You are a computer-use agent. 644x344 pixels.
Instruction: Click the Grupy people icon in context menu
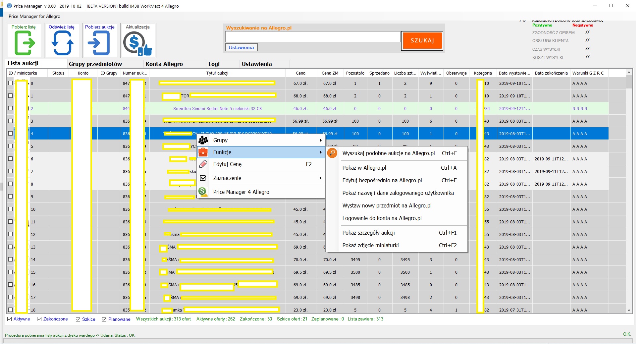pyautogui.click(x=203, y=140)
